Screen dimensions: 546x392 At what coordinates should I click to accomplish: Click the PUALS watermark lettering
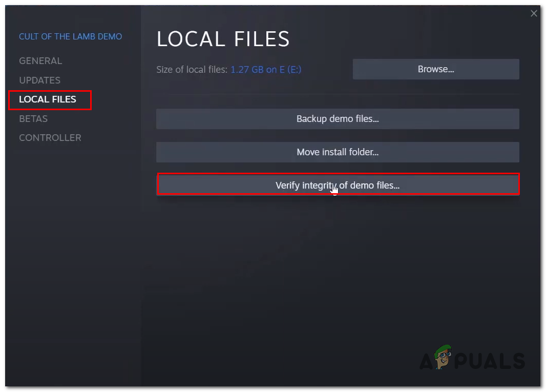[490, 361]
